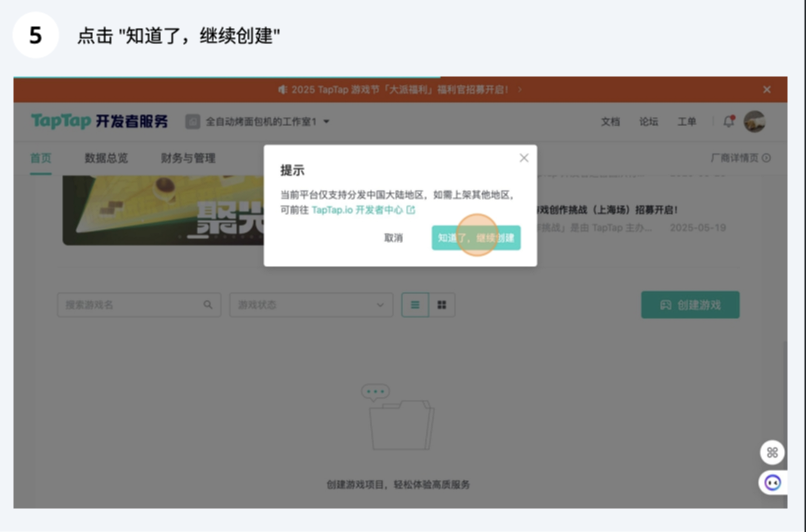This screenshot has height=532, width=806.
Task: Expand the 游戏状态 dropdown
Action: coord(311,305)
